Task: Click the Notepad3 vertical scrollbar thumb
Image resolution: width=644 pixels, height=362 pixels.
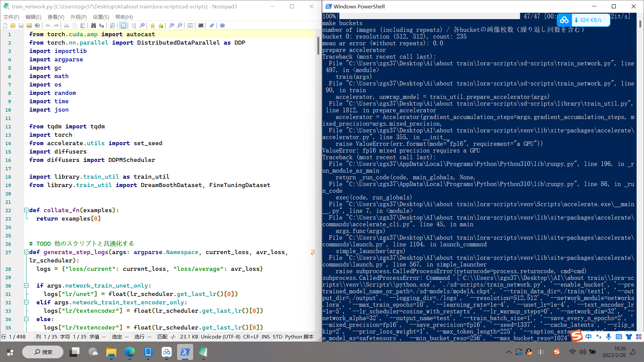Action: point(318,45)
